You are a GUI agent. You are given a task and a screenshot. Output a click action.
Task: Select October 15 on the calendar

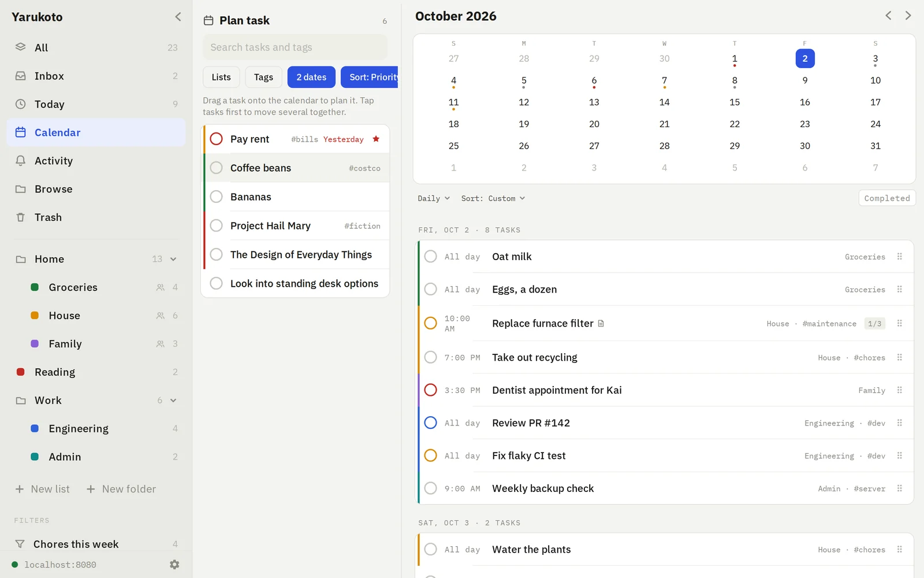point(735,102)
